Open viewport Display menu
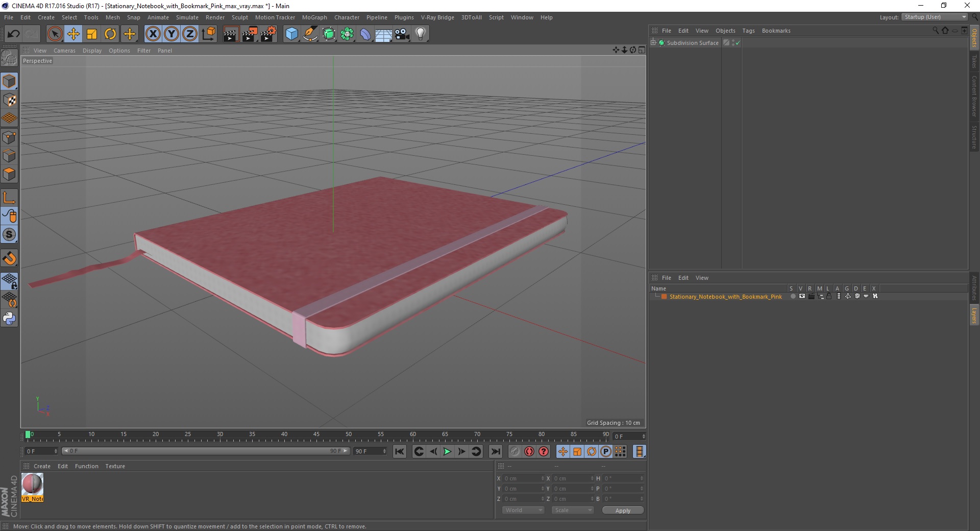 [92, 51]
